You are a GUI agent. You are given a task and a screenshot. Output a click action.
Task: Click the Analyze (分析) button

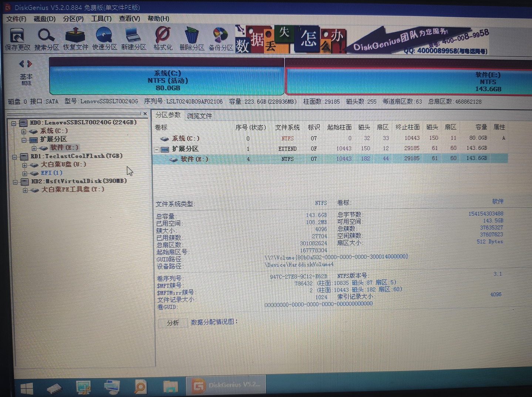(172, 323)
